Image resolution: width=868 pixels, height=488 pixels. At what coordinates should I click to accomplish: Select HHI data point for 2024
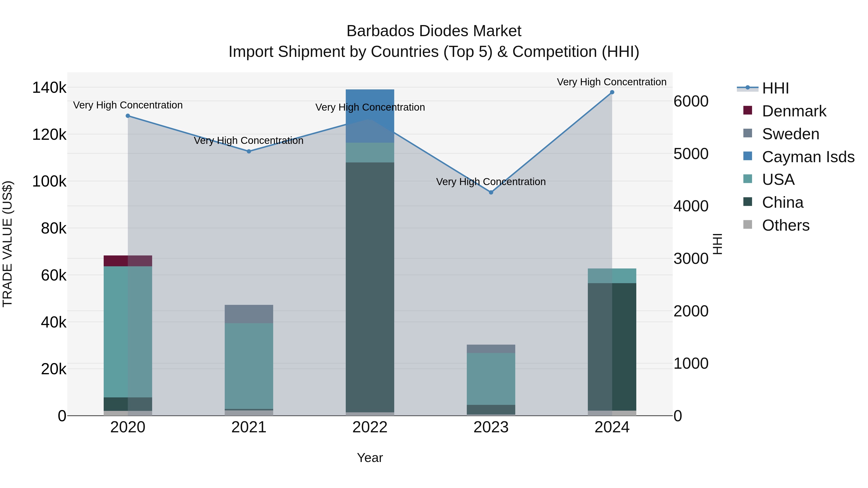point(612,92)
